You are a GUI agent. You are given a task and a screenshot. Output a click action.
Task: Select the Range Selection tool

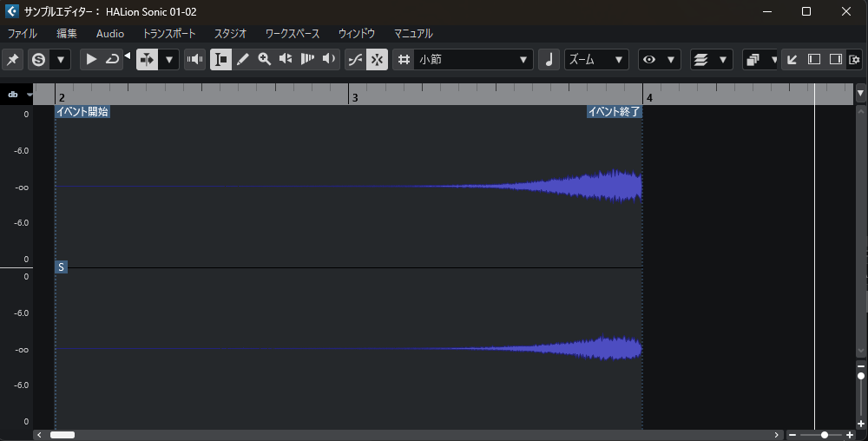(220, 59)
